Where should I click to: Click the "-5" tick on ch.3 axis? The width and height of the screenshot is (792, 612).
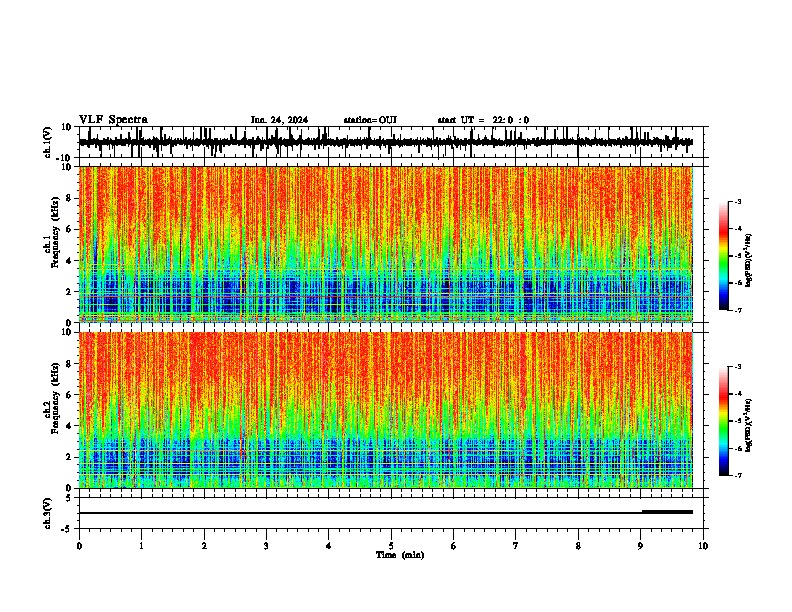67,529
